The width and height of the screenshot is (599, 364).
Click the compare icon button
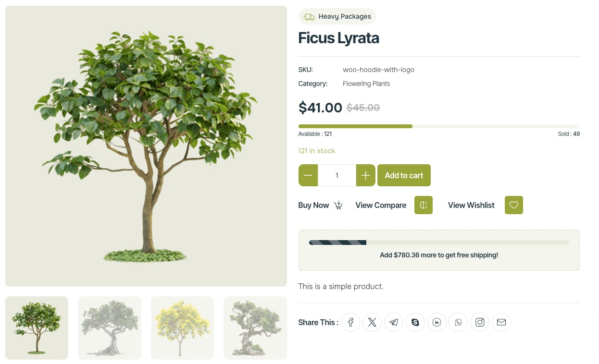(x=424, y=205)
